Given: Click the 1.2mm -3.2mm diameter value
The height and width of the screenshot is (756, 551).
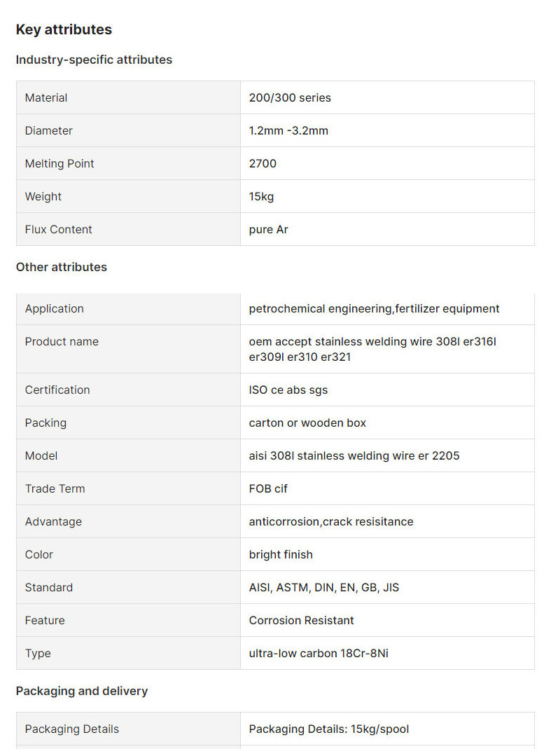Looking at the screenshot, I should (x=288, y=130).
